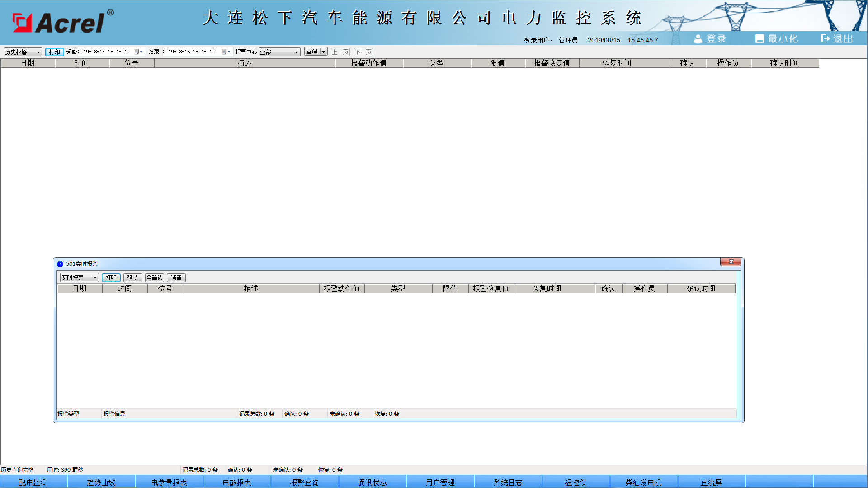Click the minimize (最小化) icon in header
Viewport: 868px width, 488px height.
(759, 39)
